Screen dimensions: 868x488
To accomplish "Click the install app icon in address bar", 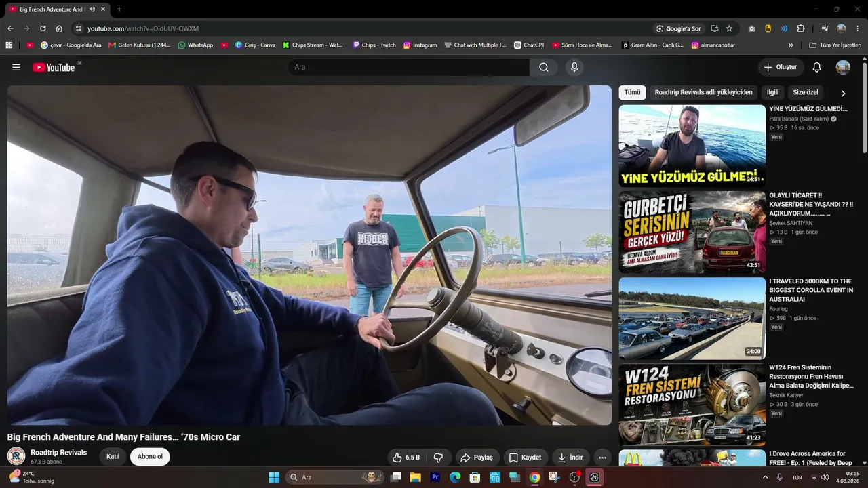I will [x=714, y=28].
